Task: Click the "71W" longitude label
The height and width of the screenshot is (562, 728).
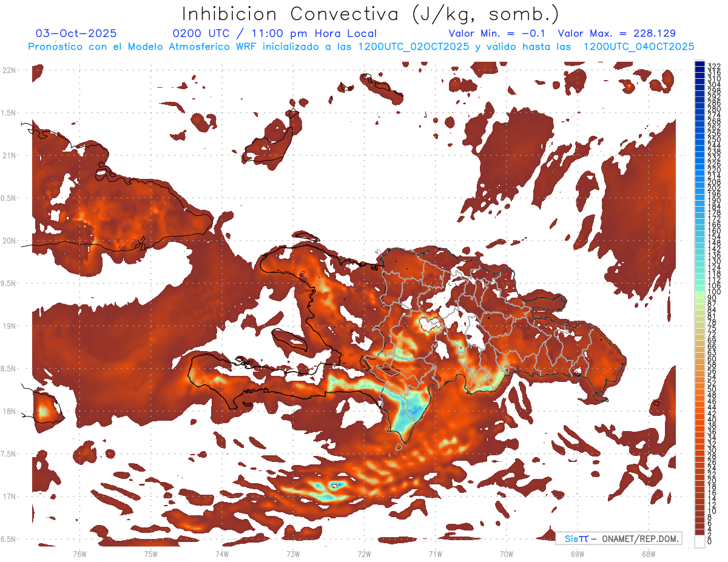Action: click(x=435, y=554)
